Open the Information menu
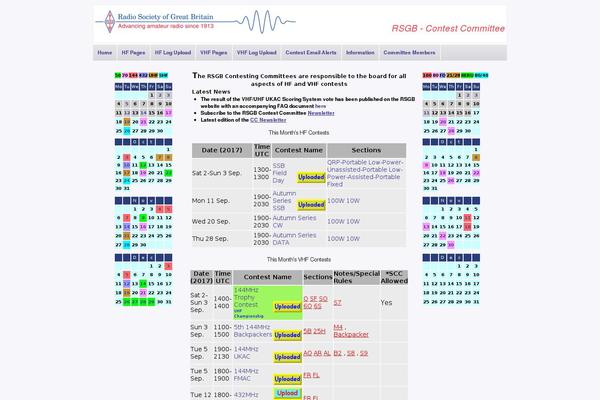600x400 pixels. 360,53
